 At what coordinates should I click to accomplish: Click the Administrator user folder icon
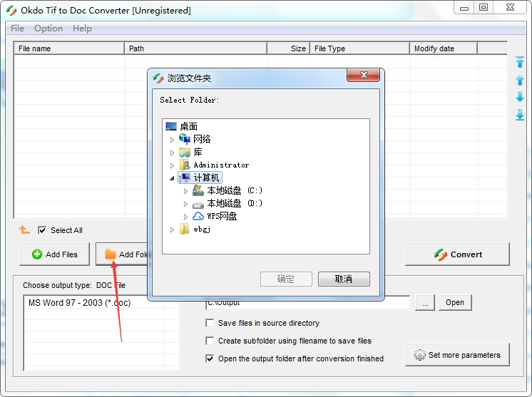tap(185, 165)
